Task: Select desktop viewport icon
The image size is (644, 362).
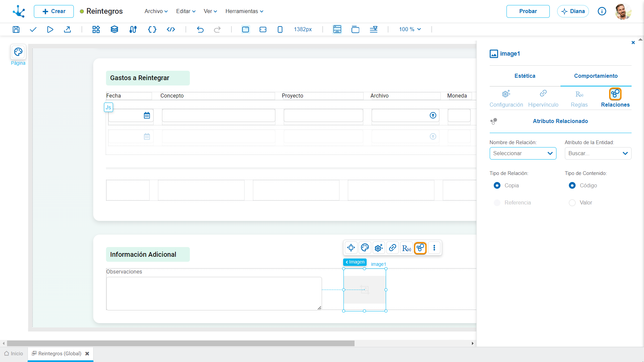Action: tap(246, 29)
